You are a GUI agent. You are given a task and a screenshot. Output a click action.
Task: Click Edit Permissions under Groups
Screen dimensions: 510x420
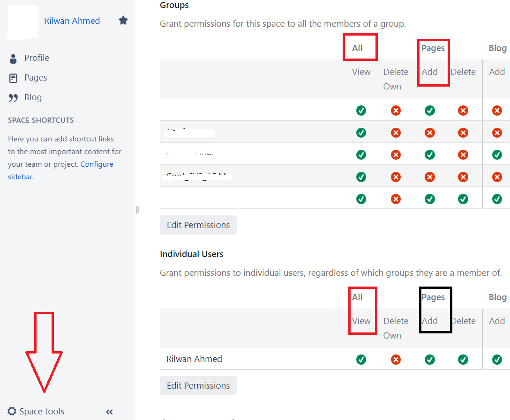tap(198, 225)
